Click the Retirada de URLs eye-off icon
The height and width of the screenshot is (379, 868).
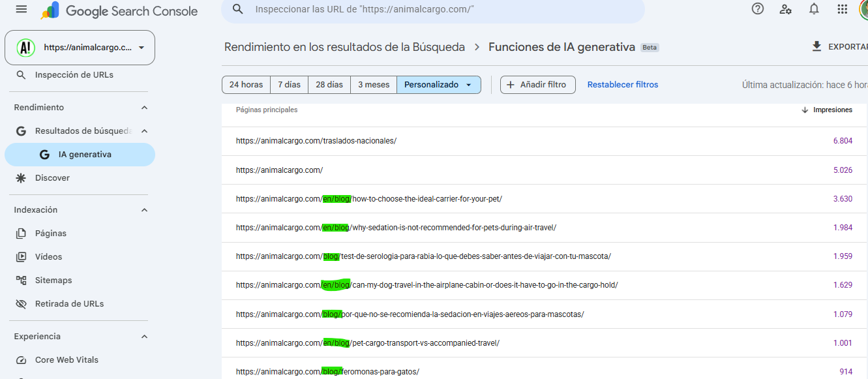click(x=22, y=304)
